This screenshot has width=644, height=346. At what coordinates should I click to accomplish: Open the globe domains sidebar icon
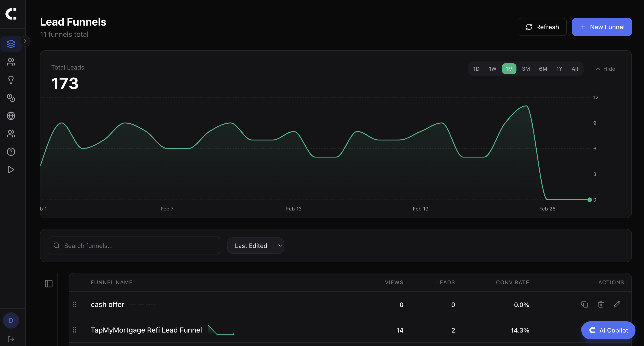coord(11,116)
